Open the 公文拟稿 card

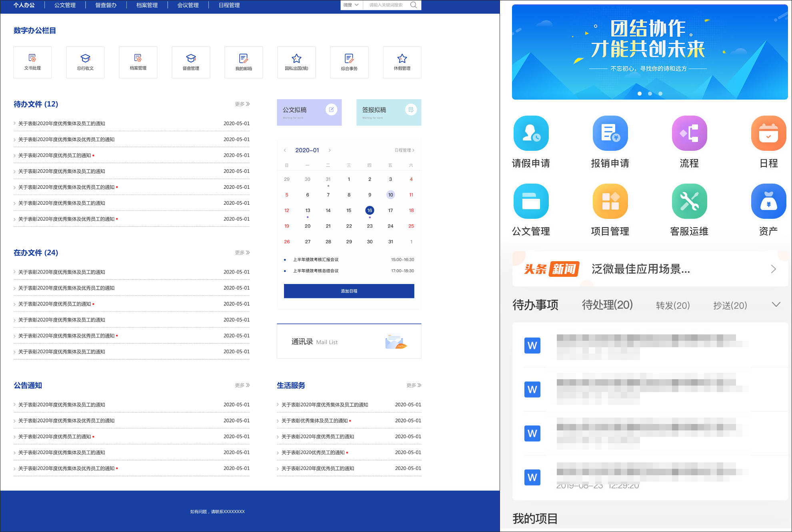(309, 112)
